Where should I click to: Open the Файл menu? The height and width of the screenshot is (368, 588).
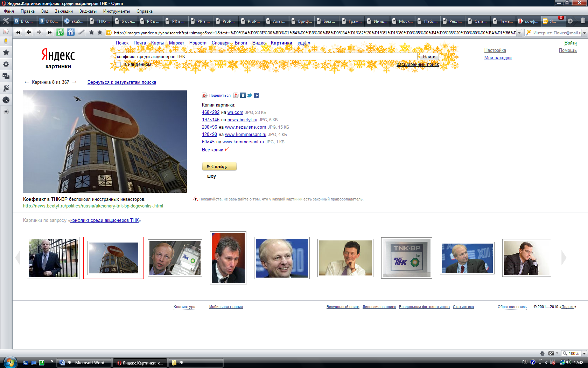(9, 11)
